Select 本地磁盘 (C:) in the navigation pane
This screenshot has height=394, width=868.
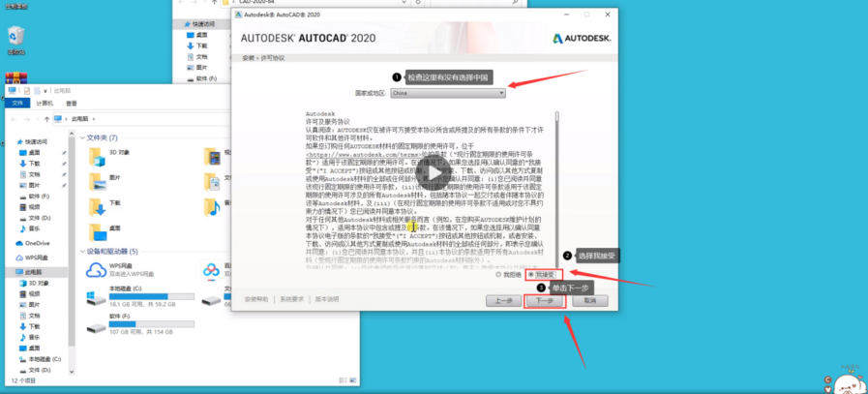[40, 359]
